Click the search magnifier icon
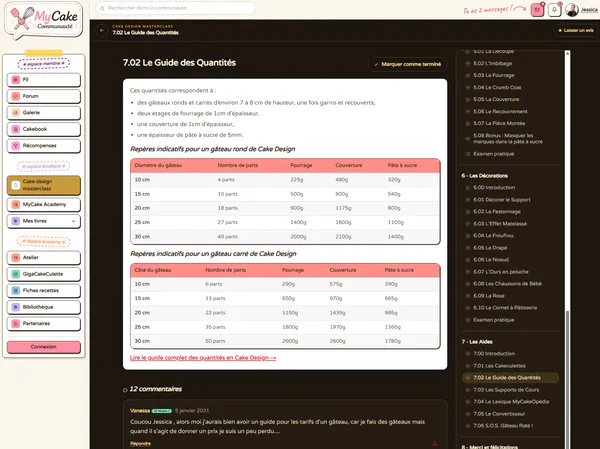 [102, 8]
